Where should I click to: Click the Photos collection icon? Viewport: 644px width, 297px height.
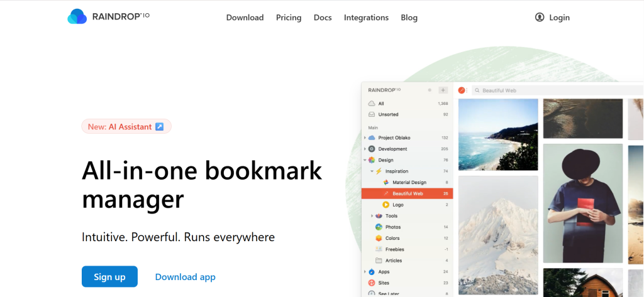pos(379,227)
